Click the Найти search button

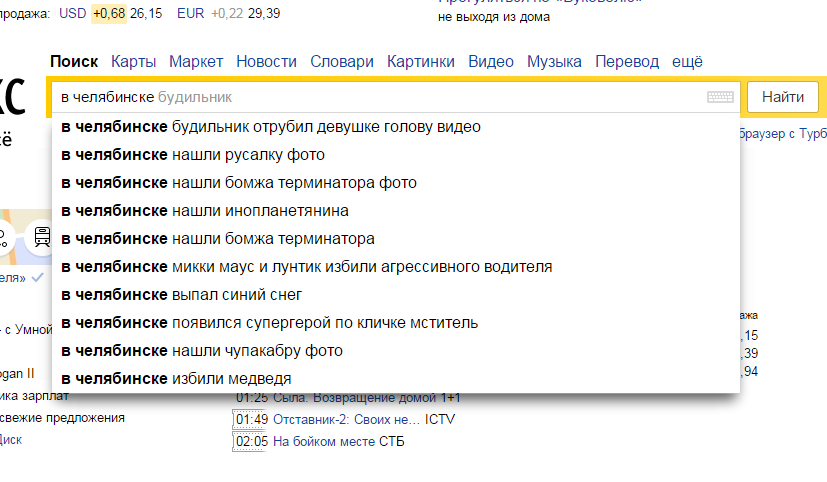click(783, 97)
